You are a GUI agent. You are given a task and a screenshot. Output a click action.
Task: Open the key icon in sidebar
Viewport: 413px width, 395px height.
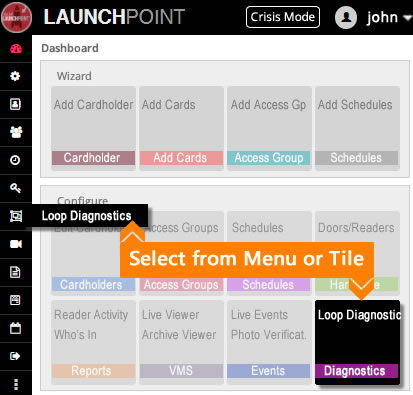pos(15,188)
